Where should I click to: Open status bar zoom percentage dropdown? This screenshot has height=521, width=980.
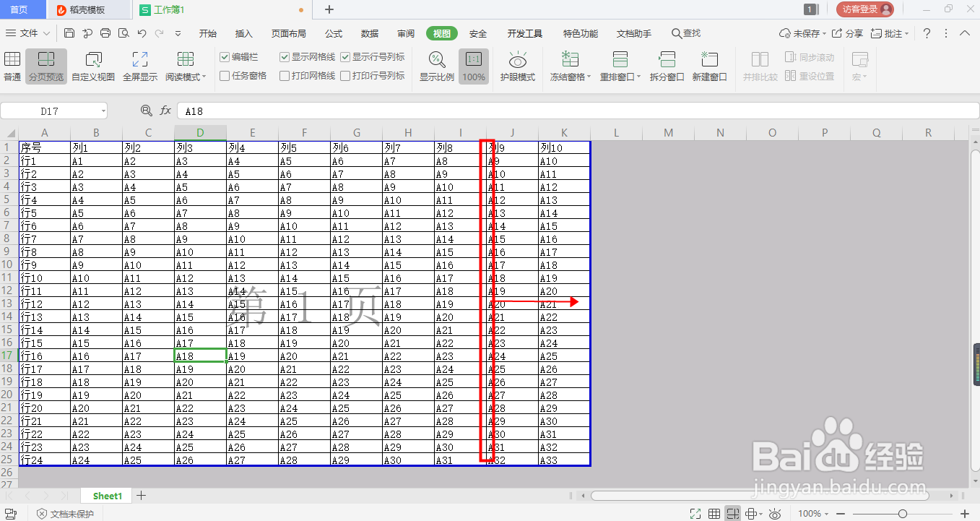coord(827,514)
